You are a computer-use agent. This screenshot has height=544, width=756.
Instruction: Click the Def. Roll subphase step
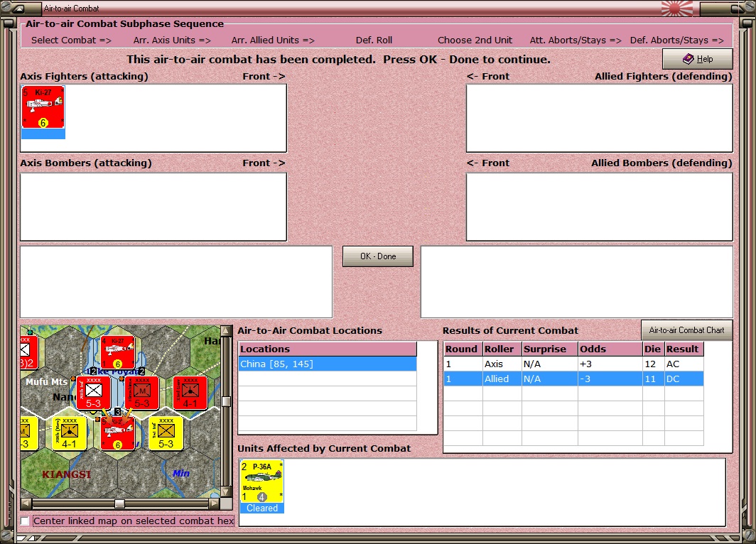tap(374, 40)
